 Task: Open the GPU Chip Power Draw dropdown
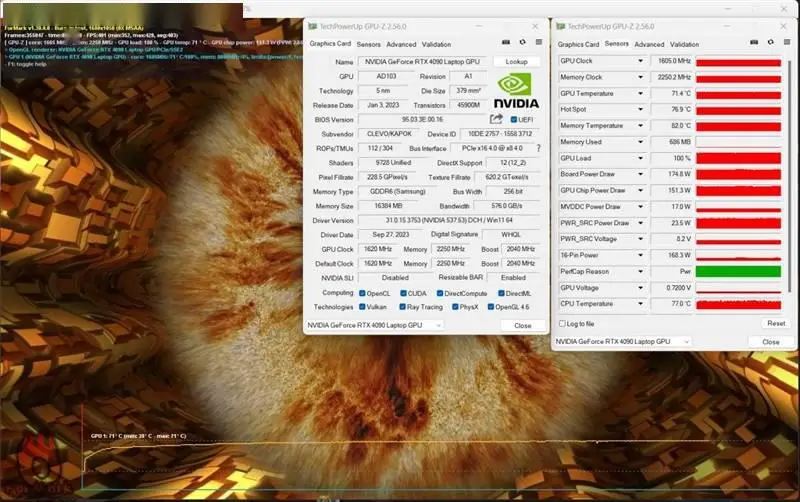[641, 190]
